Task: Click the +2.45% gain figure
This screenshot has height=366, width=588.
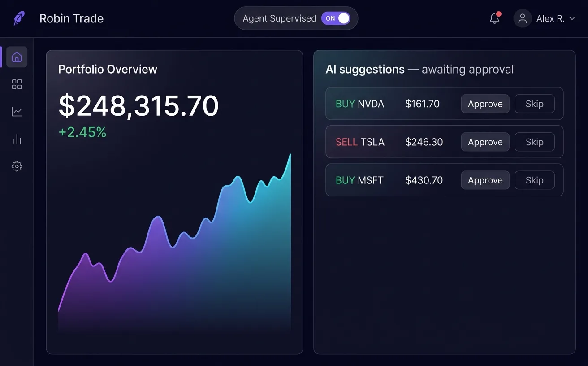Action: pos(82,132)
